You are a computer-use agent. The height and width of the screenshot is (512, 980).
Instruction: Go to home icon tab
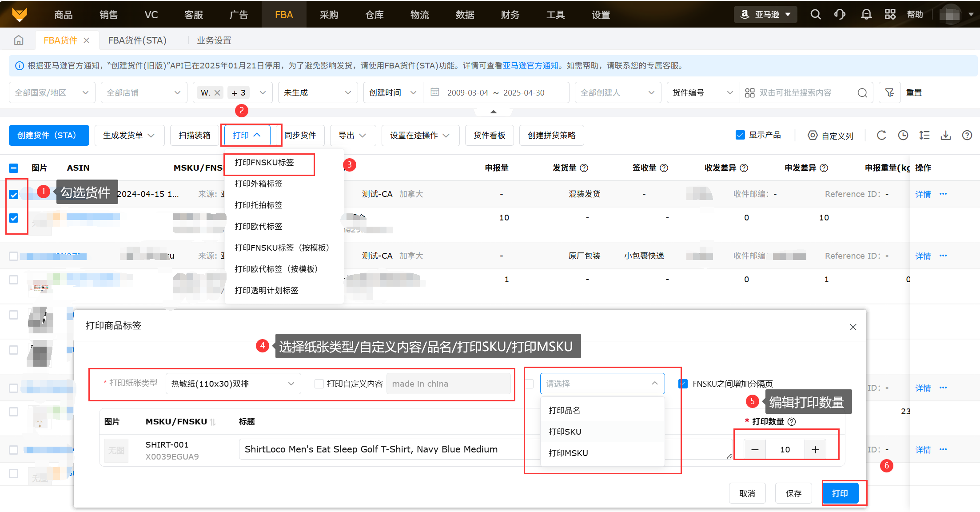tap(19, 40)
